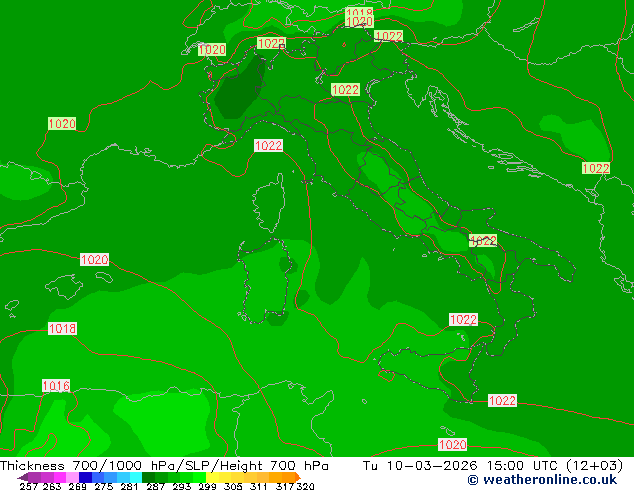Click legend value 269
This screenshot has width=634, height=490.
tap(78, 486)
